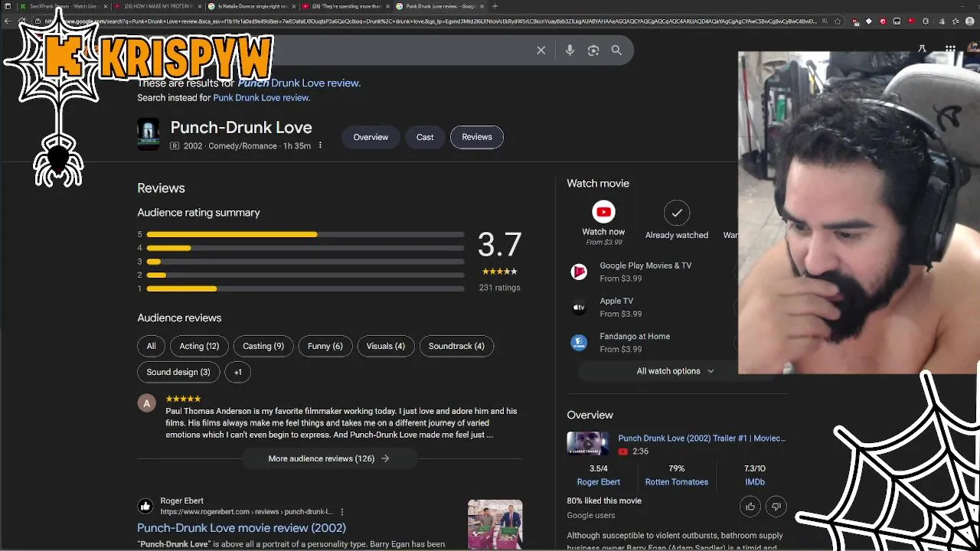Expand the +1 more filter chips
Screen dimensions: 980x551
coord(237,372)
